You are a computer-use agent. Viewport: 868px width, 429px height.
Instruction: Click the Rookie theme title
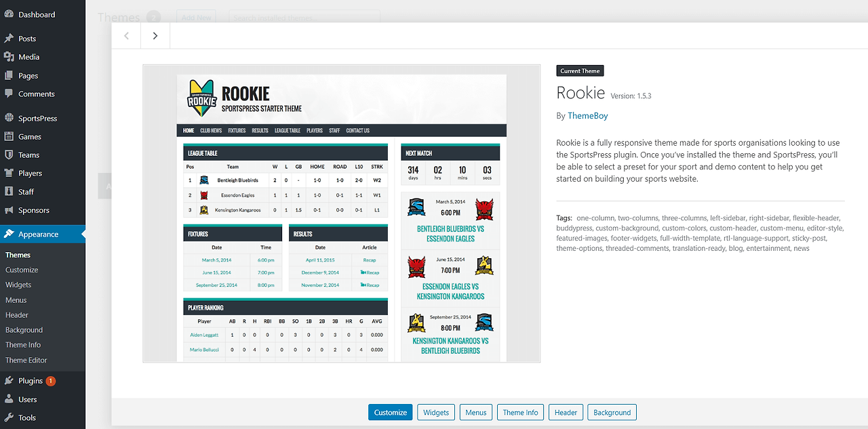pos(580,92)
